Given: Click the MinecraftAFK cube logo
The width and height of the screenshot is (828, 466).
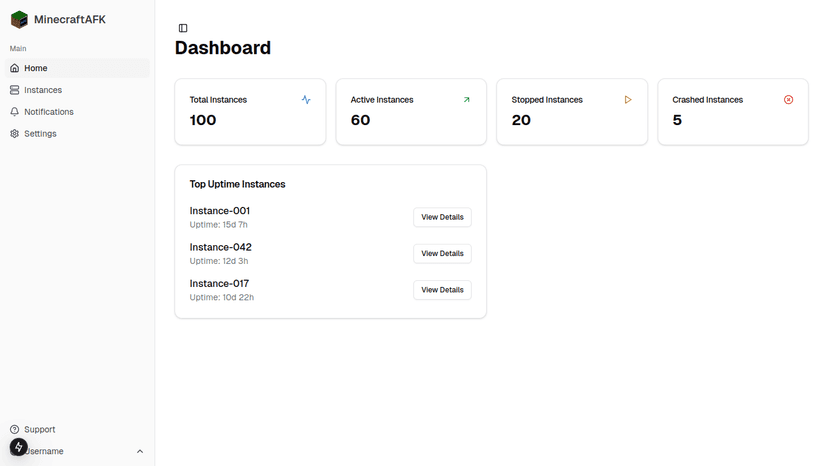Looking at the screenshot, I should tap(19, 20).
